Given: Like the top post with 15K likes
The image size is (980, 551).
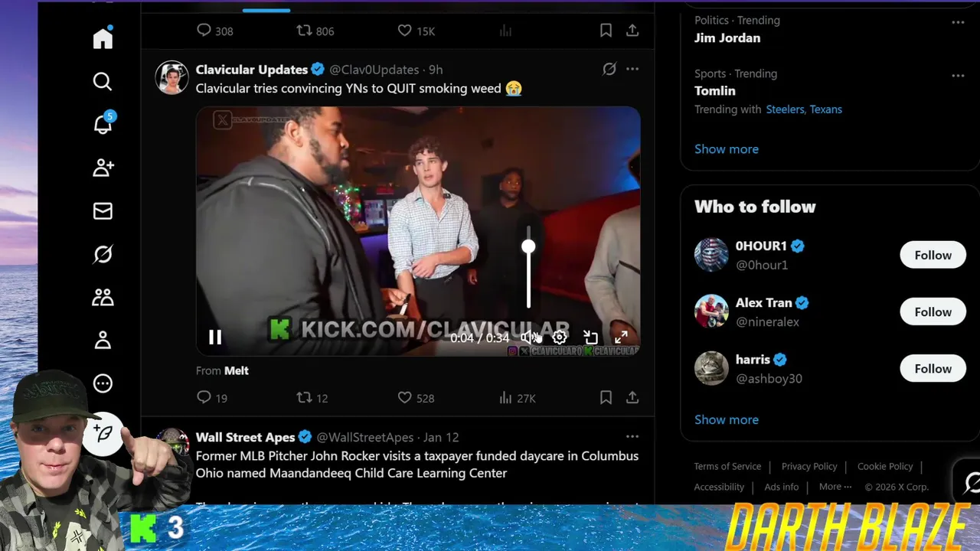Looking at the screenshot, I should 404,30.
